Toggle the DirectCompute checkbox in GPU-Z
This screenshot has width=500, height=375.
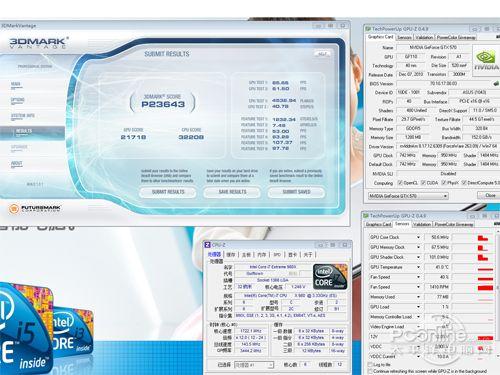pos(465,183)
